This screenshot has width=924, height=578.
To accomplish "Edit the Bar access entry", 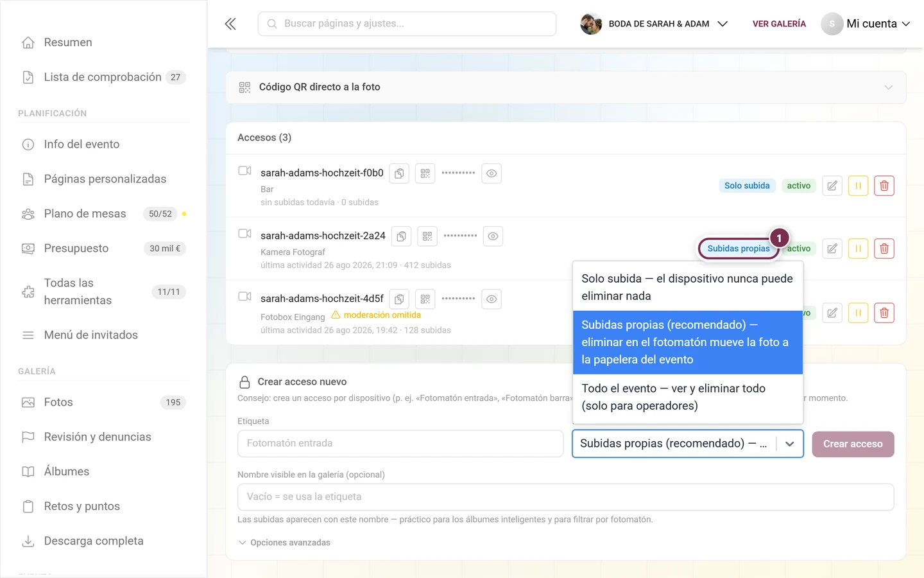I will (832, 186).
